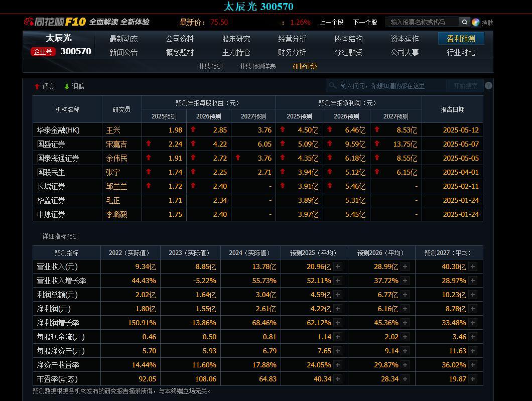Go to 主力持仓 tab
The width and height of the screenshot is (532, 401).
[236, 52]
